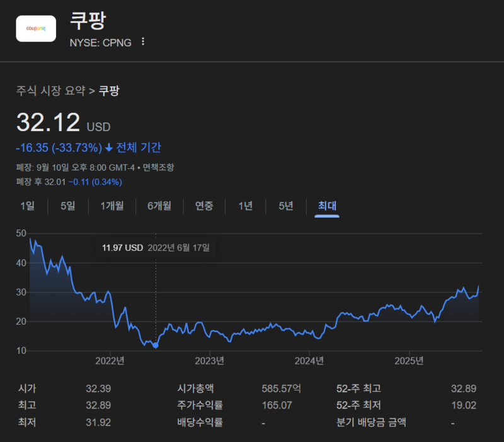504x442 pixels.
Task: Click the 폐장 후 32.01 after-hours text
Action: click(41, 182)
